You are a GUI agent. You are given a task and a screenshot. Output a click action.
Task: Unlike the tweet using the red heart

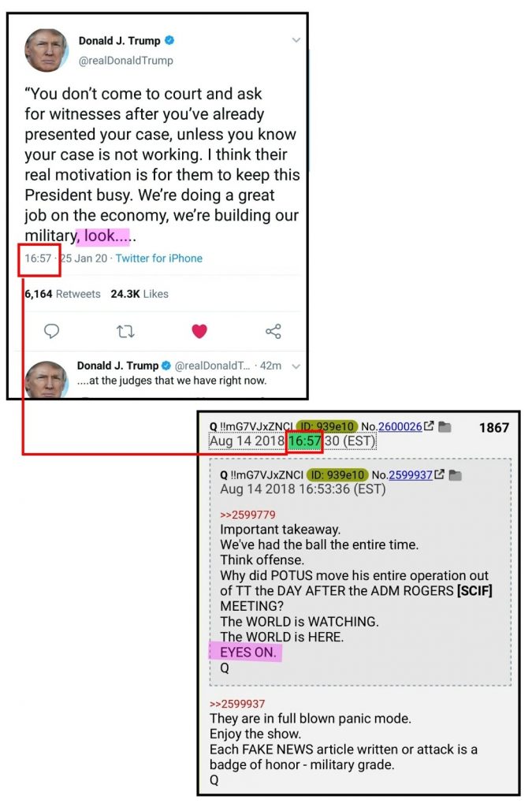pyautogui.click(x=199, y=331)
